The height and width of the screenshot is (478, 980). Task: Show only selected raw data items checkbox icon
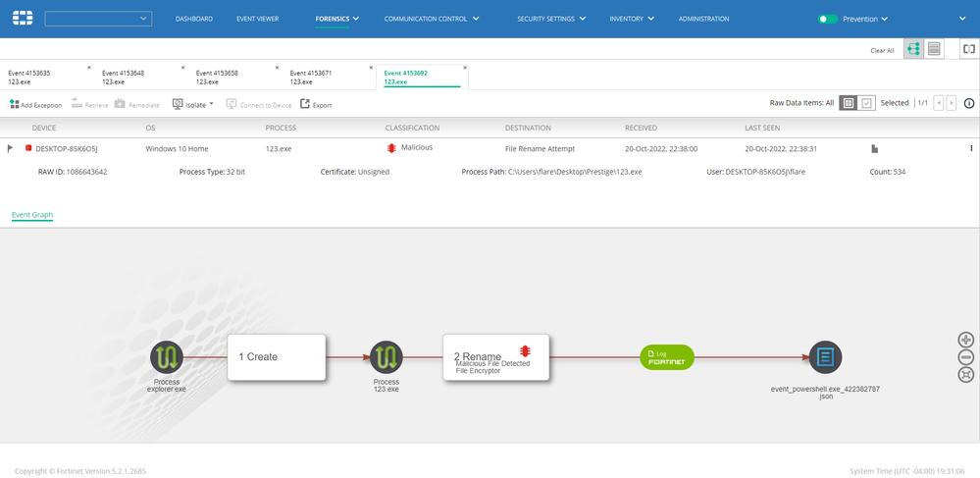[866, 103]
